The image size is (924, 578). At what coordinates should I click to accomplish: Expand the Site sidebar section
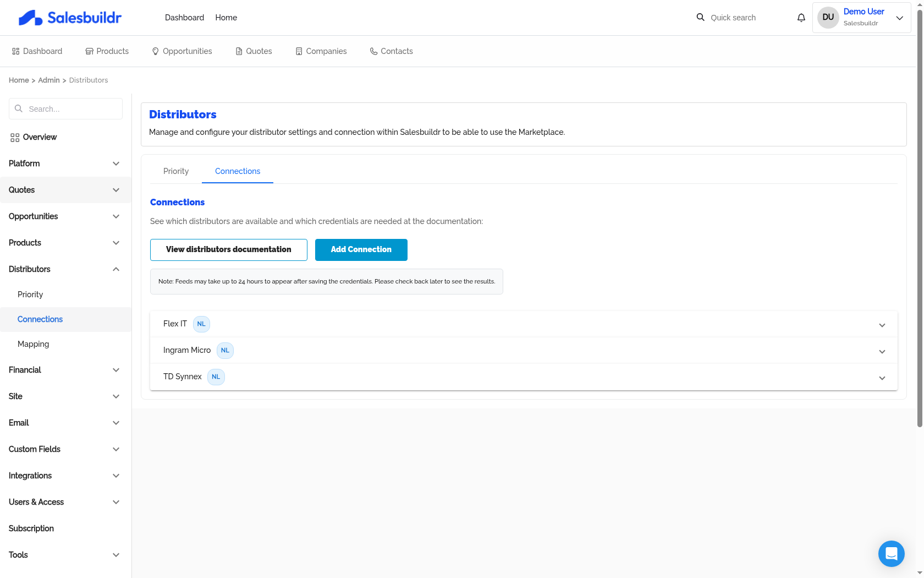(x=116, y=396)
